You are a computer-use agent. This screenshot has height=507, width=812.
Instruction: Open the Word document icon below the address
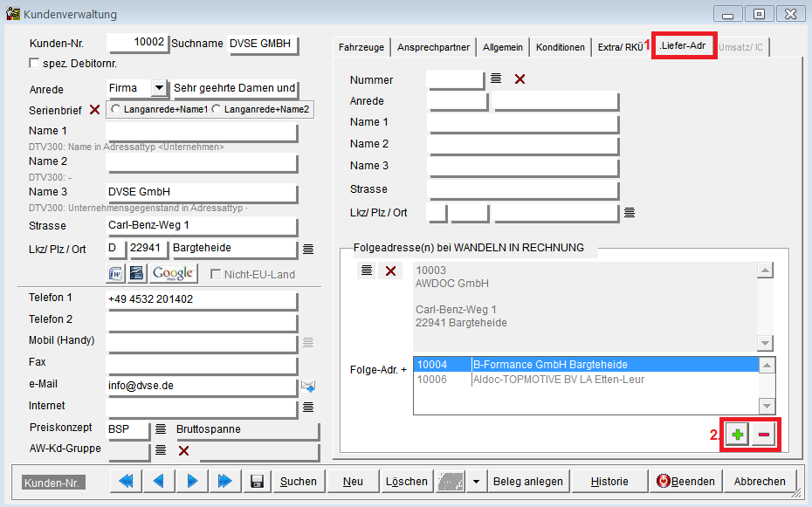115,273
